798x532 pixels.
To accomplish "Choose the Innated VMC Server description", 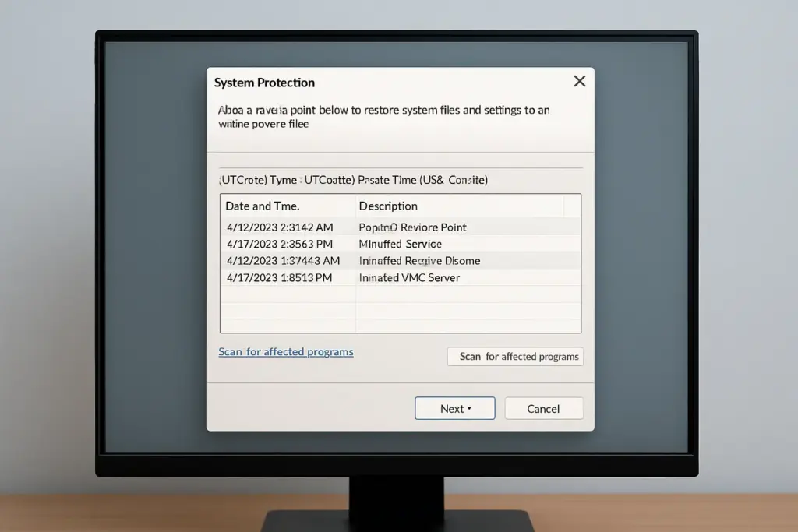I will click(x=409, y=278).
